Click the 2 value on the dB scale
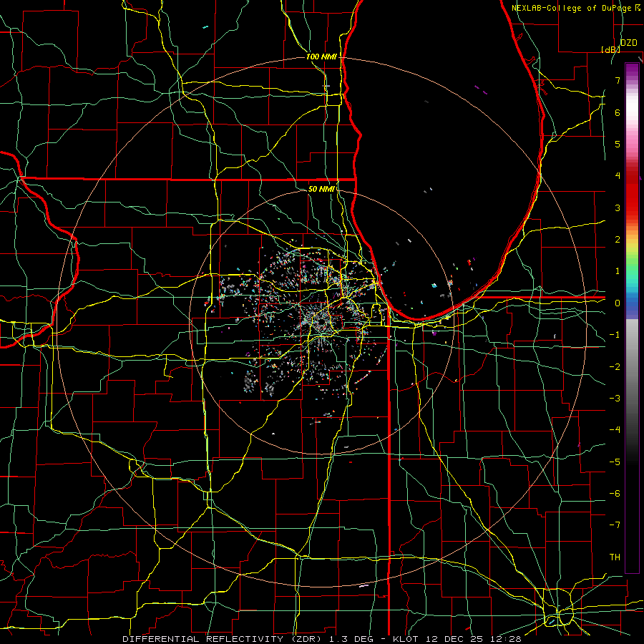644x644 pixels. pyautogui.click(x=618, y=240)
